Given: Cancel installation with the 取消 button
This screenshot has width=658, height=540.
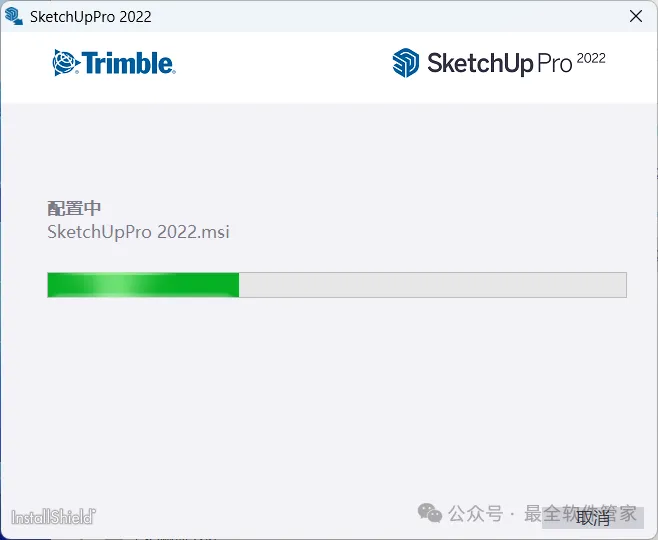Looking at the screenshot, I should pos(593,518).
